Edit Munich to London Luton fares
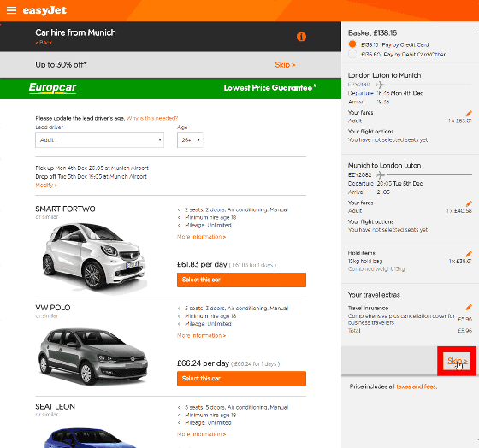 point(469,203)
